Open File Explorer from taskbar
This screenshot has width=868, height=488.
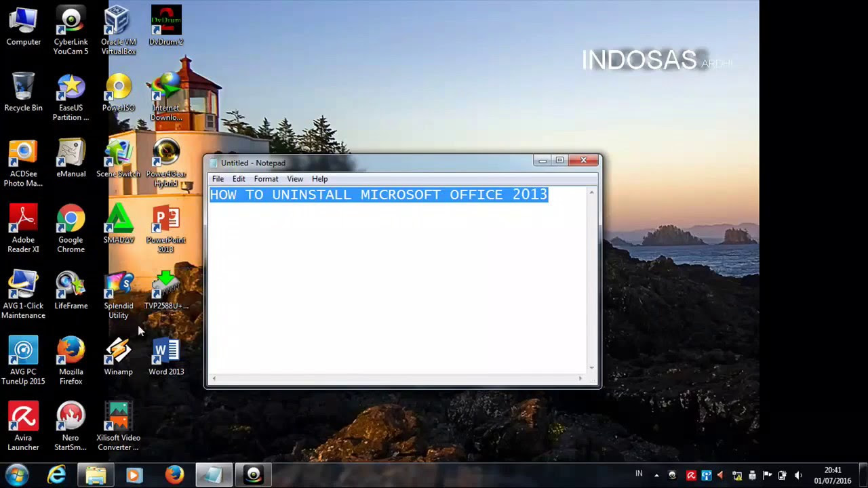(96, 475)
